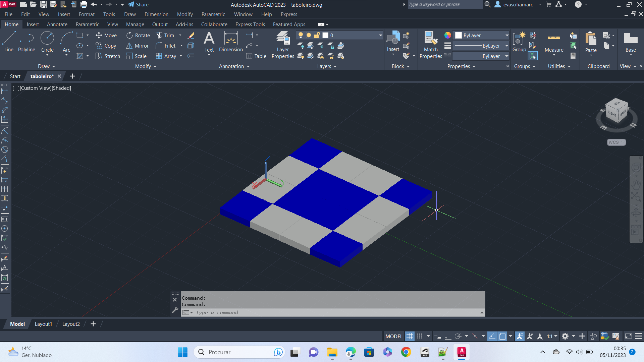Activate the Scale command
Screen dimensions: 644x362
[136, 56]
